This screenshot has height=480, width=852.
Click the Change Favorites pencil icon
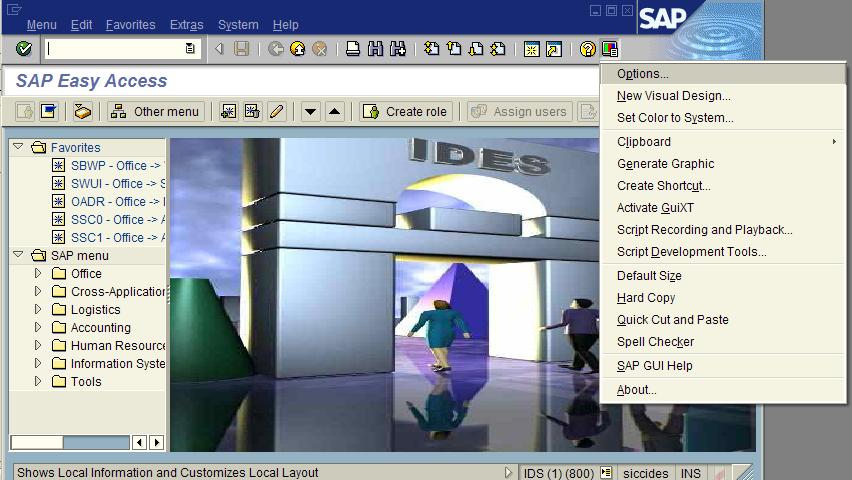[277, 111]
